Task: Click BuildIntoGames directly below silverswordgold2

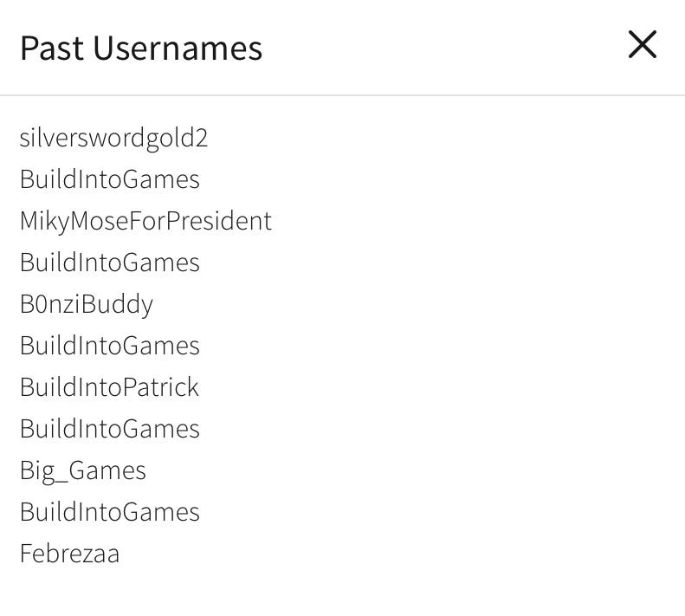Action: [x=109, y=179]
